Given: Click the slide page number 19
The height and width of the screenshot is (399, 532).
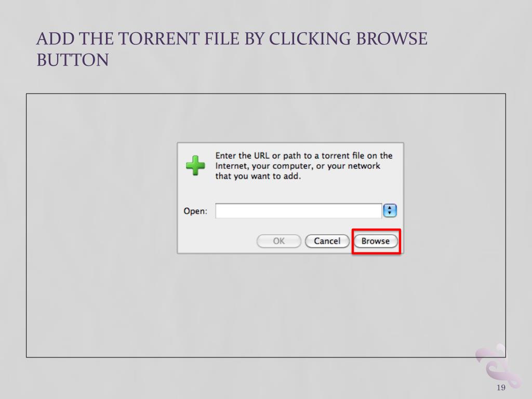Looking at the screenshot, I should pos(501,388).
